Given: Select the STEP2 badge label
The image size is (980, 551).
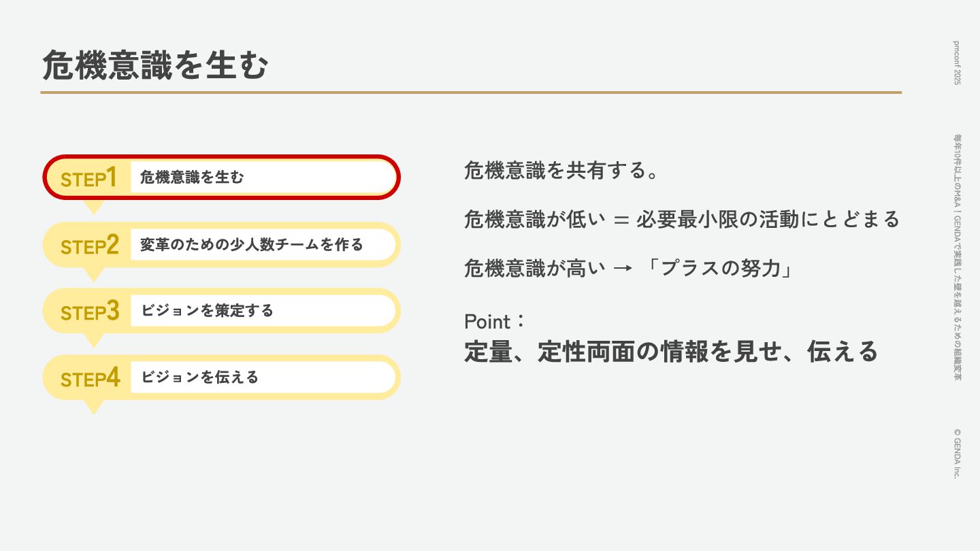Looking at the screenshot, I should pyautogui.click(x=89, y=245).
